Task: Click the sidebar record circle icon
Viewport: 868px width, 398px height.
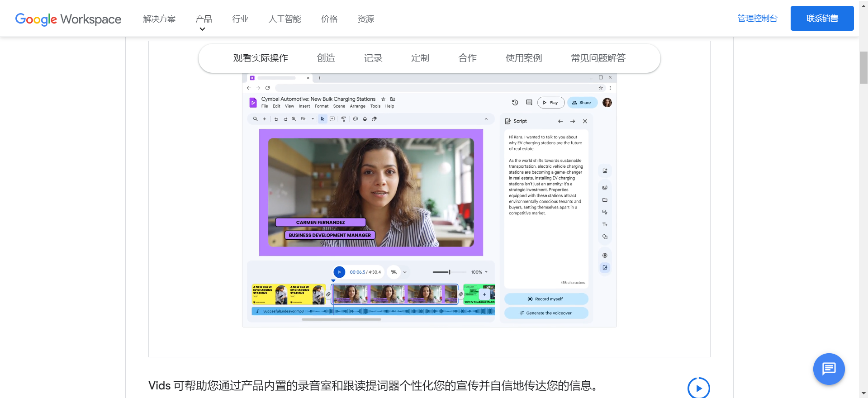Action: coord(605,256)
